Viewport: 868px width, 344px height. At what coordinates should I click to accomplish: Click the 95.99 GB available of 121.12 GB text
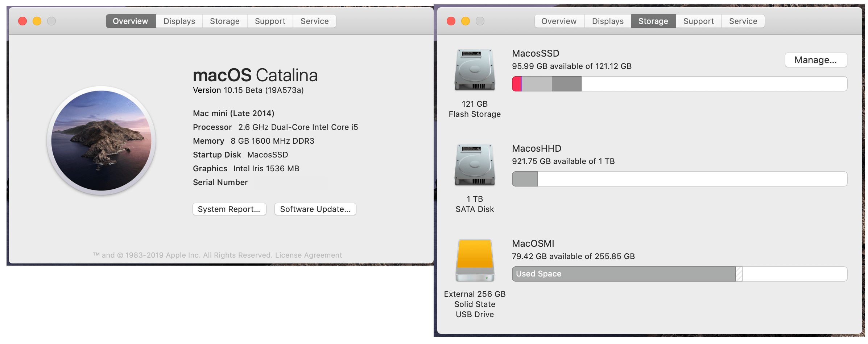click(x=572, y=66)
